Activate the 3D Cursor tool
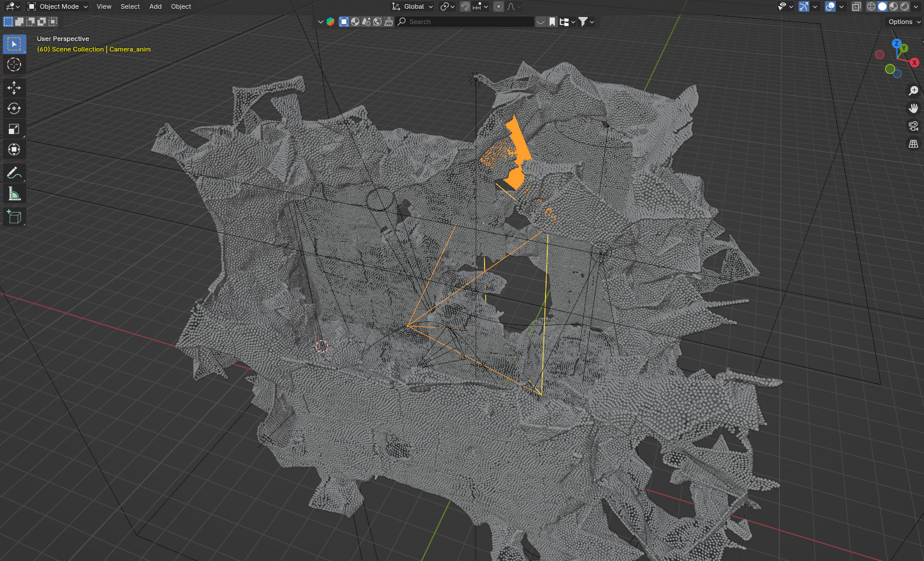Screen dimensions: 924x561 [x=14, y=64]
